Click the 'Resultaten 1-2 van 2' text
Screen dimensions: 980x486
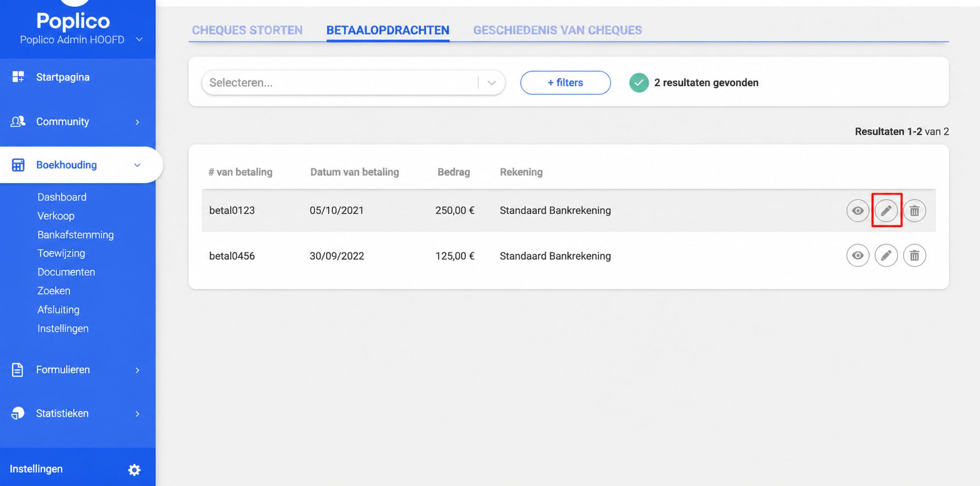[x=902, y=132]
